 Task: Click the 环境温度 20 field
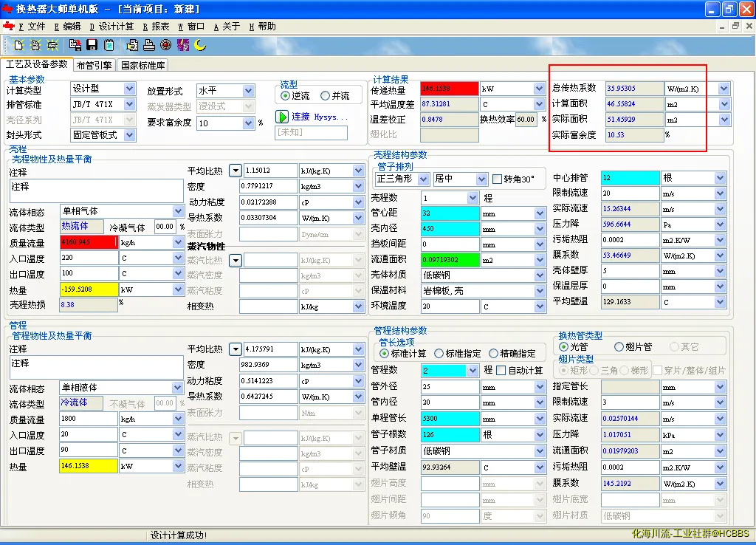tap(450, 306)
